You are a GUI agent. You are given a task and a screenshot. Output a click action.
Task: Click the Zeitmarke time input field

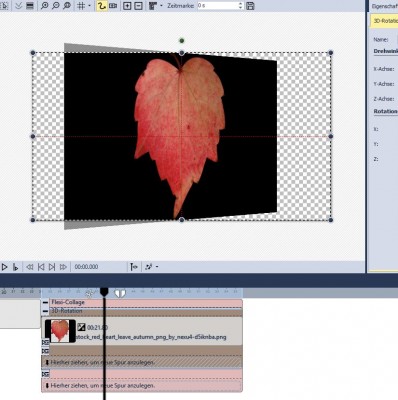point(217,6)
